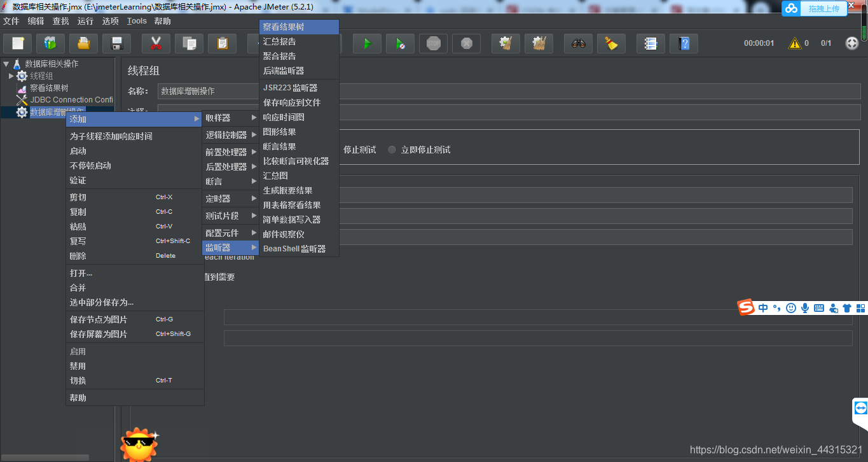Save the test plan with the floppy icon

coord(116,43)
